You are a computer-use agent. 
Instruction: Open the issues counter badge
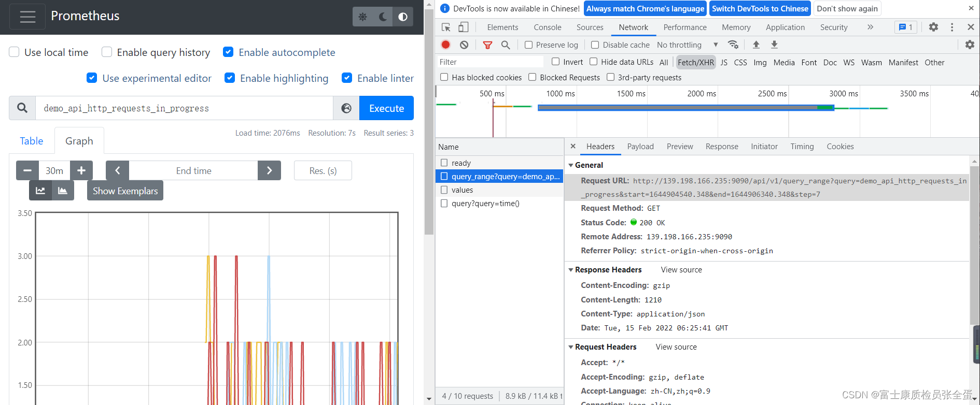click(906, 27)
